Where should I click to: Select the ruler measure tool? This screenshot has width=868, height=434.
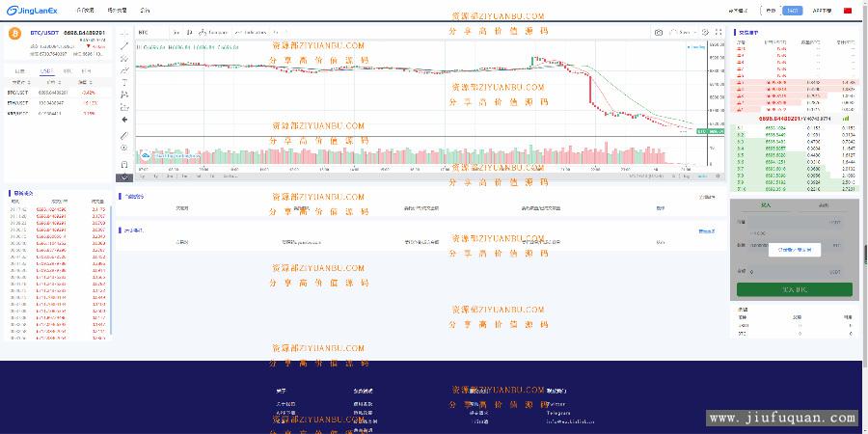click(124, 135)
